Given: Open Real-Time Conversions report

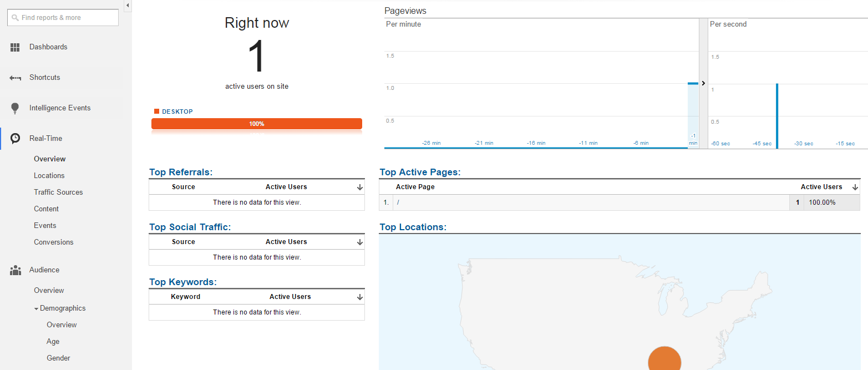Looking at the screenshot, I should 54,242.
